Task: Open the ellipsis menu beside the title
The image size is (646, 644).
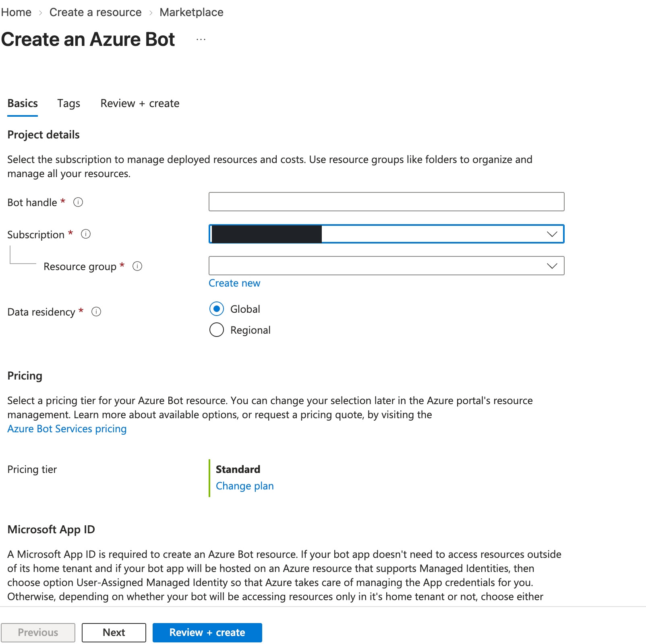Action: 201,39
